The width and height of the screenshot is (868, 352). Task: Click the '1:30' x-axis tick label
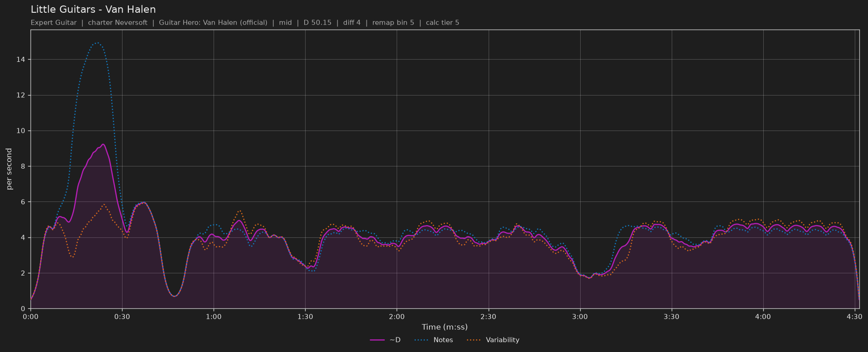pyautogui.click(x=305, y=317)
